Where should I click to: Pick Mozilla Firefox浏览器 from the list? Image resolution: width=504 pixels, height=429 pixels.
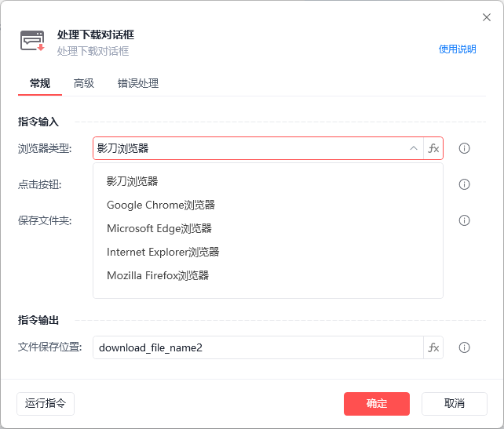(158, 275)
